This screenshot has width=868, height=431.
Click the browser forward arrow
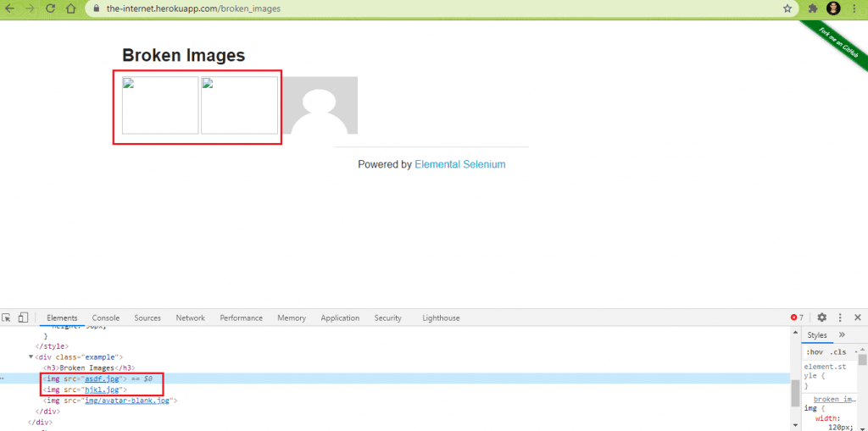coord(30,8)
